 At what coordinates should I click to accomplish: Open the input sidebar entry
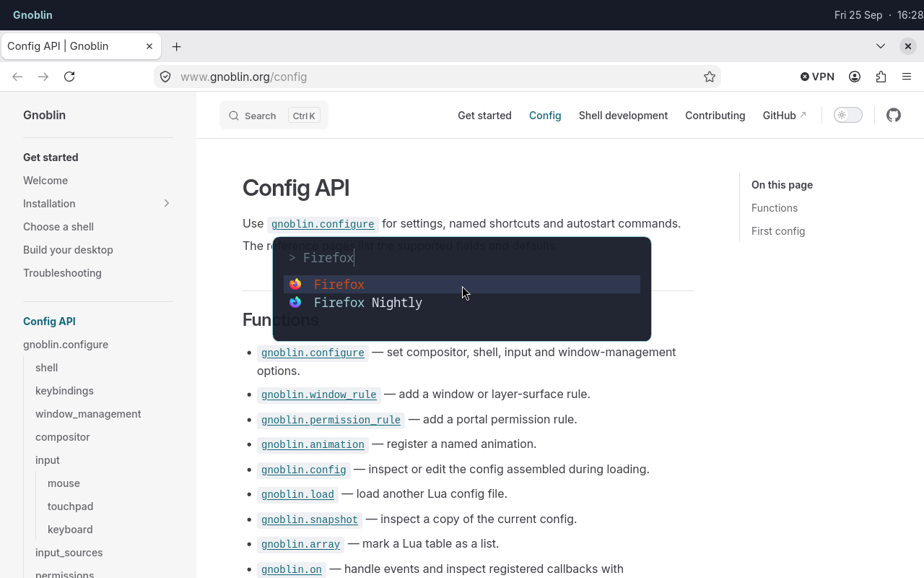[48, 460]
